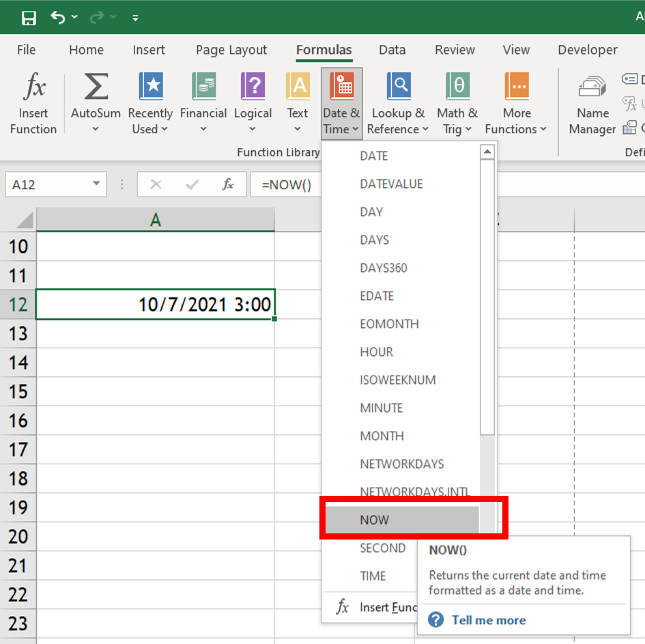Choose EDATE from the function list
This screenshot has width=645, height=644.
point(401,296)
